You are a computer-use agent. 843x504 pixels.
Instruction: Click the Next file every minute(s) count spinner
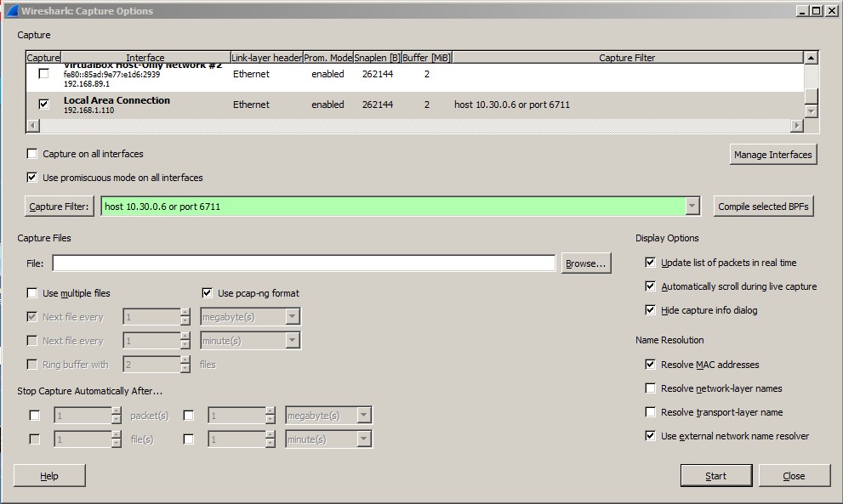pyautogui.click(x=157, y=340)
